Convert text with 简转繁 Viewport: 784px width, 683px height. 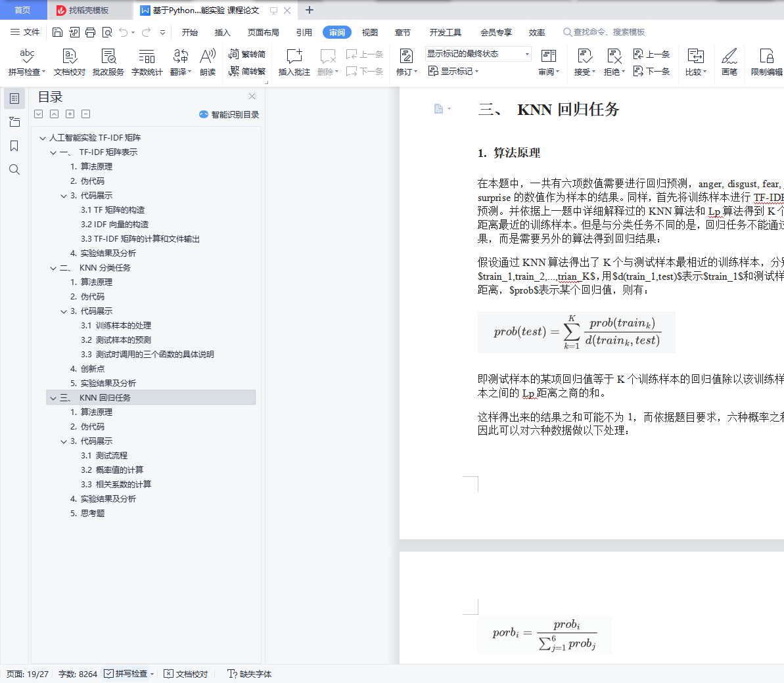pos(247,71)
